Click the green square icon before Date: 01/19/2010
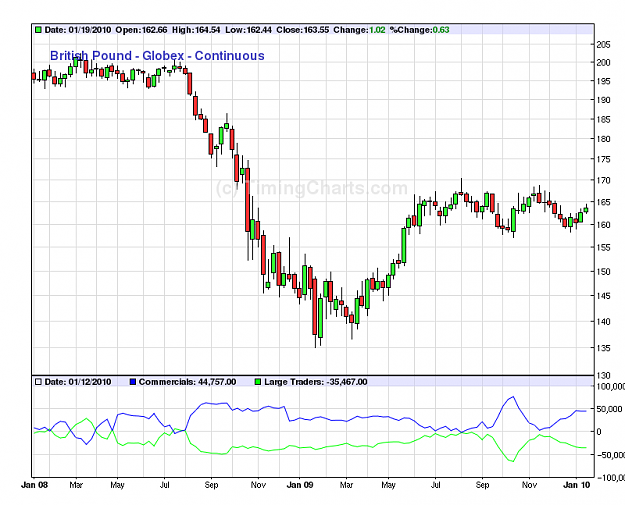Image resolution: width=625 pixels, height=505 pixels. [38, 30]
